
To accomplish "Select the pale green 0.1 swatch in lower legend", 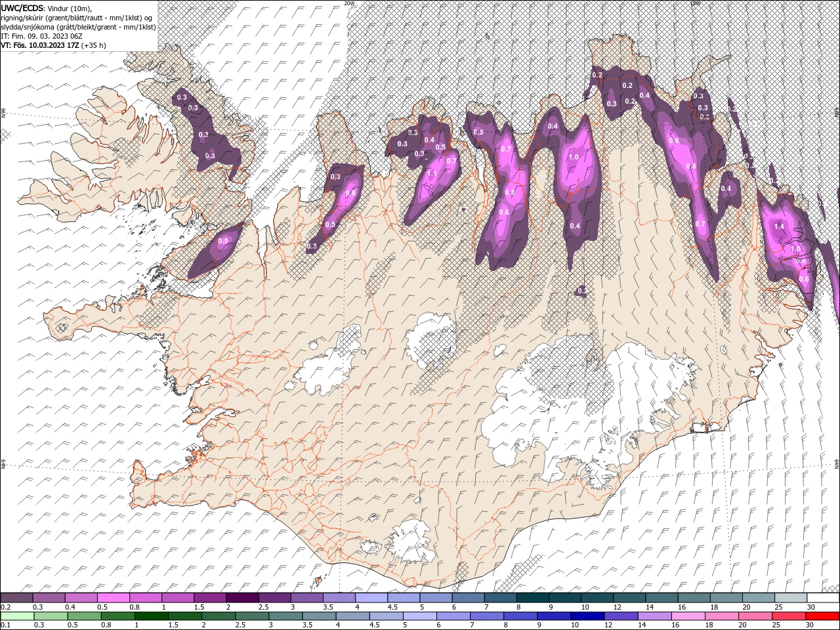I will [x=17, y=616].
